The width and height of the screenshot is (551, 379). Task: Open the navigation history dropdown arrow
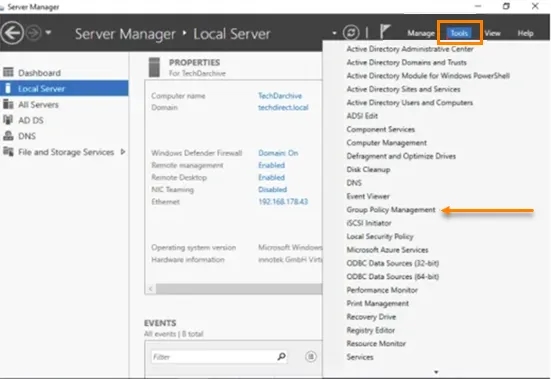48,33
